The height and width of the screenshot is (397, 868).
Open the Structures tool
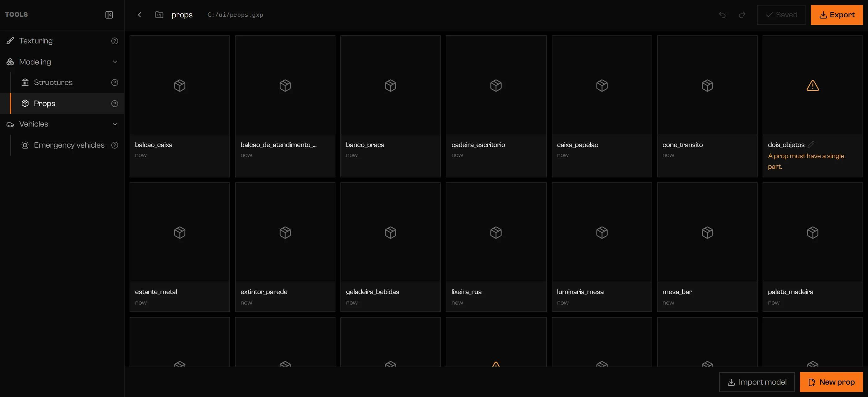point(62,83)
